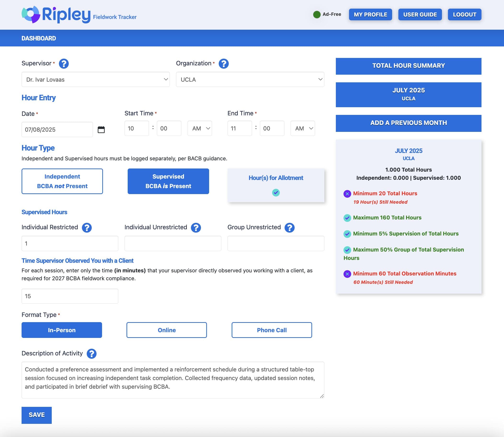Open TOTAL HOUR SUMMARY
Image resolution: width=504 pixels, height=437 pixels.
click(409, 66)
